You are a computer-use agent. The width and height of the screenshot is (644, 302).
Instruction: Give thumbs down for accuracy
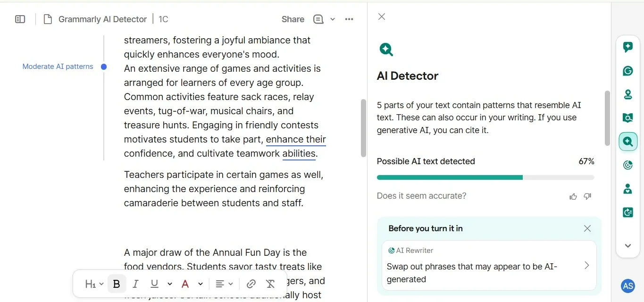coord(587,196)
